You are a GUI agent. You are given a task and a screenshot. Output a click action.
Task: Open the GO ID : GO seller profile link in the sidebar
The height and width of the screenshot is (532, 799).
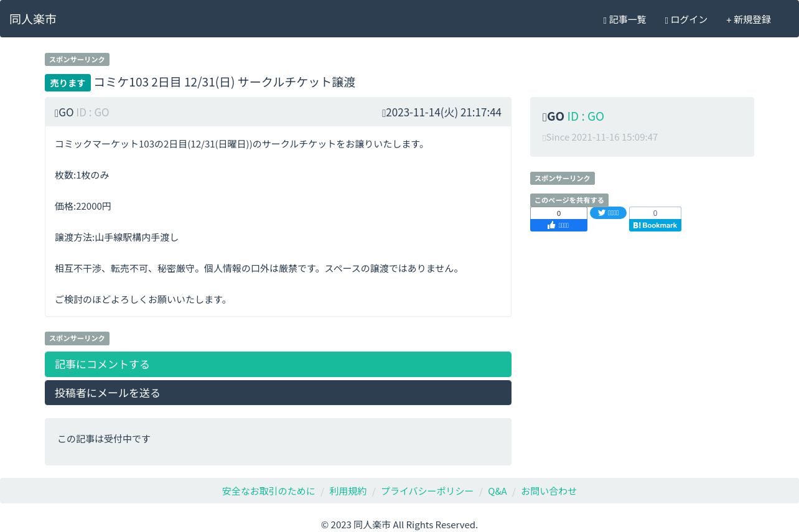click(x=573, y=116)
